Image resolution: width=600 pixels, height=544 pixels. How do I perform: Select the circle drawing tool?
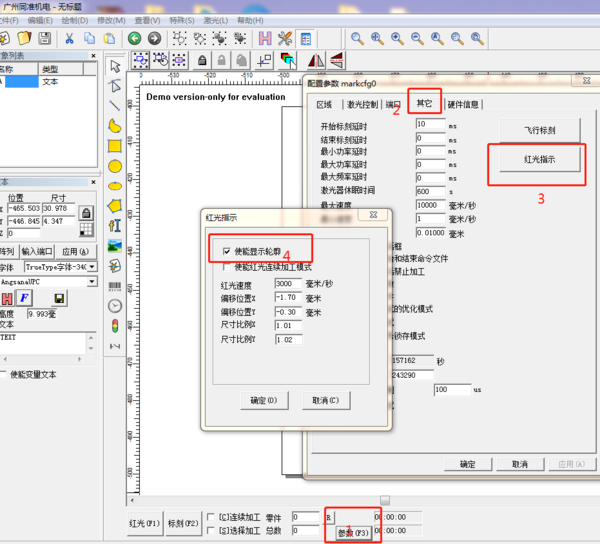[115, 165]
